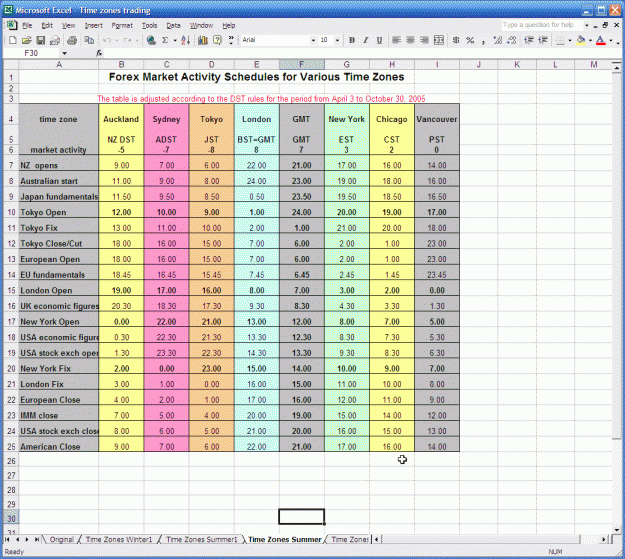625x559 pixels.
Task: Click Increase Decimal icon
Action: click(497, 40)
